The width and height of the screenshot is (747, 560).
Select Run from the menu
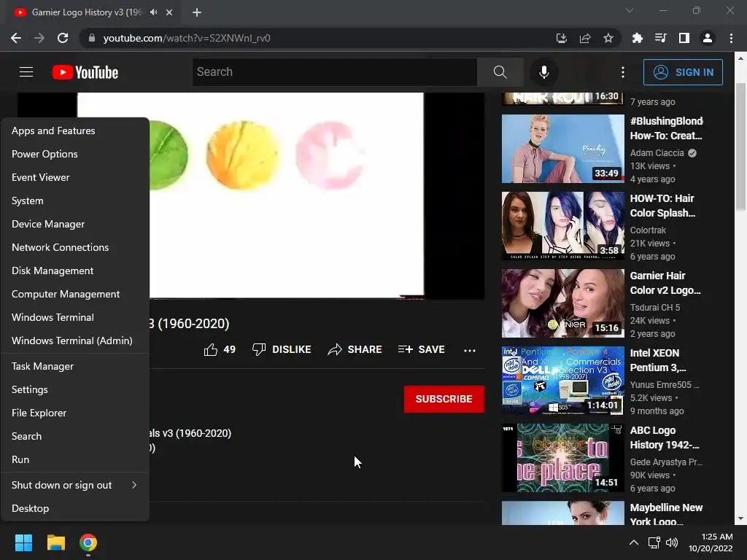[x=75, y=459]
